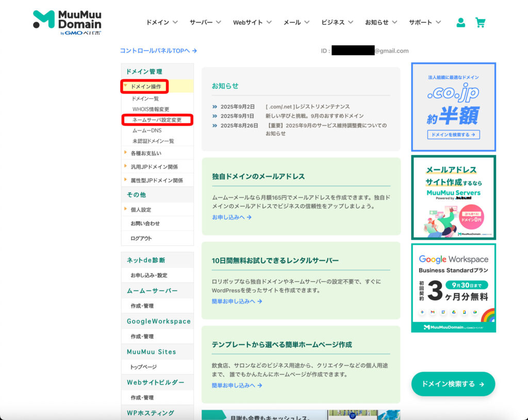Open 未認証ドメイン一覧 in sidebar
528x420 pixels.
[x=153, y=141]
